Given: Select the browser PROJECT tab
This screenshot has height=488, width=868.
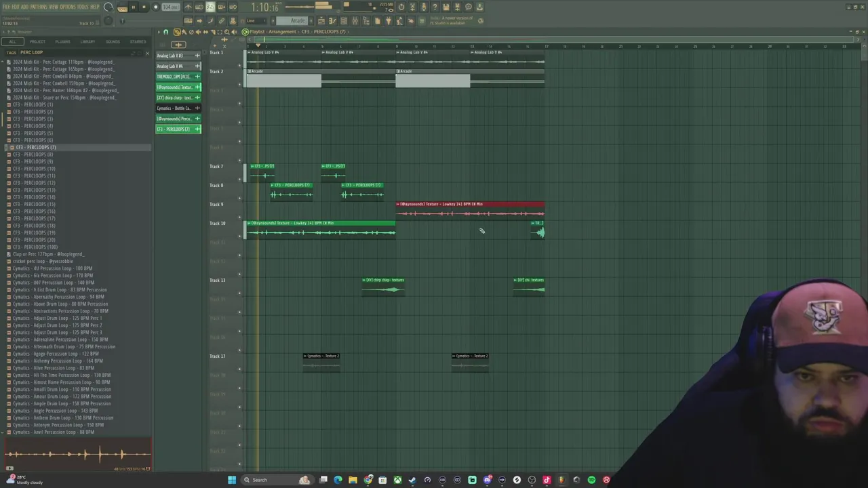Looking at the screenshot, I should click(x=37, y=42).
